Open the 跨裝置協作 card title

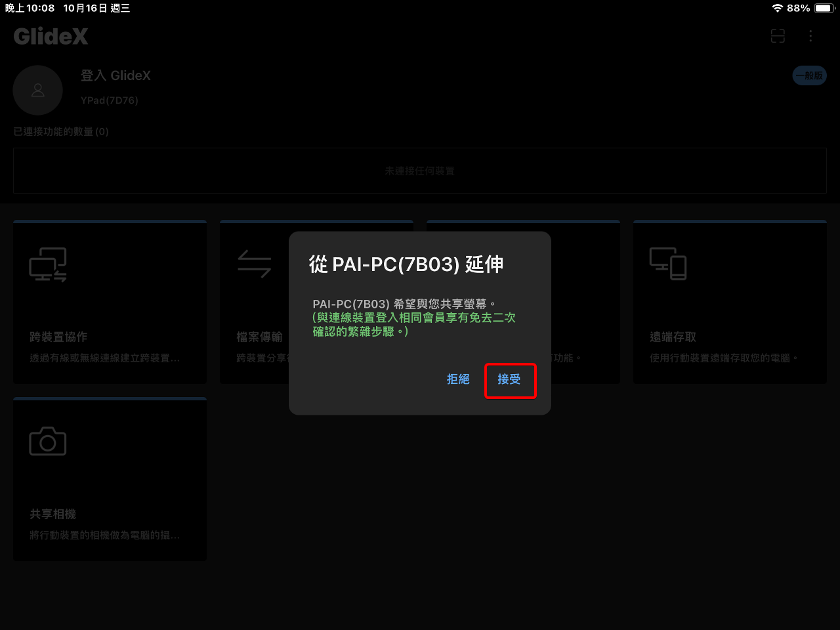point(58,337)
